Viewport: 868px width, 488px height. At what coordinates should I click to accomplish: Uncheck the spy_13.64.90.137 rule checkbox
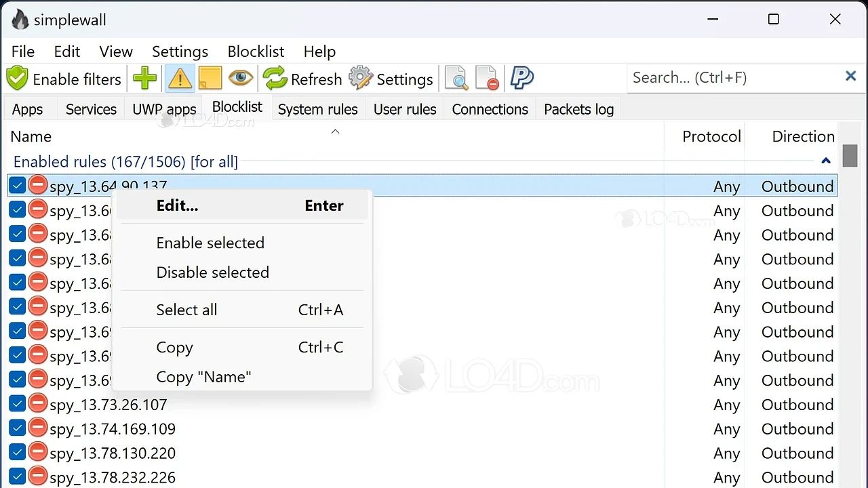[x=17, y=185]
